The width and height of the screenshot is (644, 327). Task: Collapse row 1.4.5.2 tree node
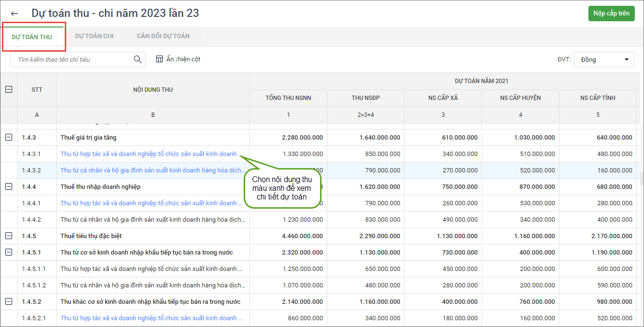click(x=9, y=302)
